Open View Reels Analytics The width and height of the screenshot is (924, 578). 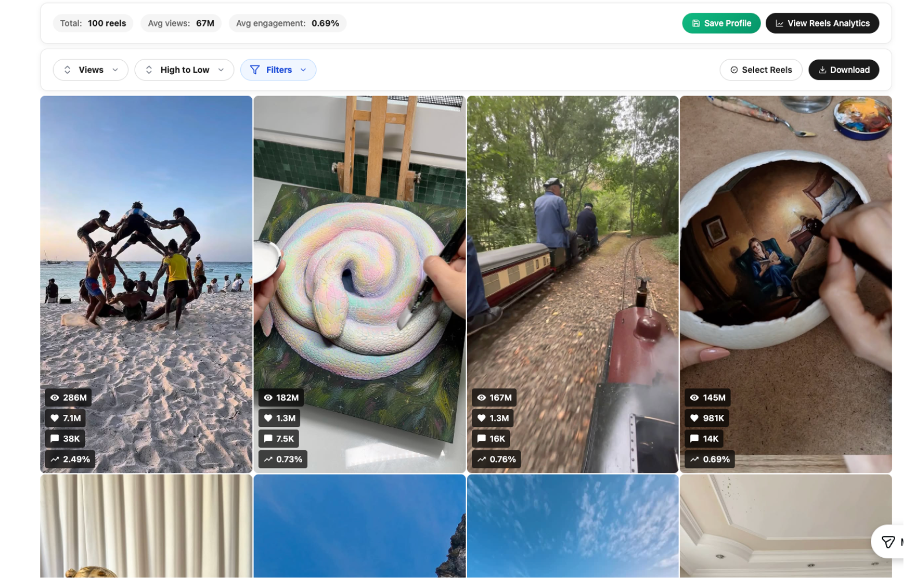[x=822, y=23]
